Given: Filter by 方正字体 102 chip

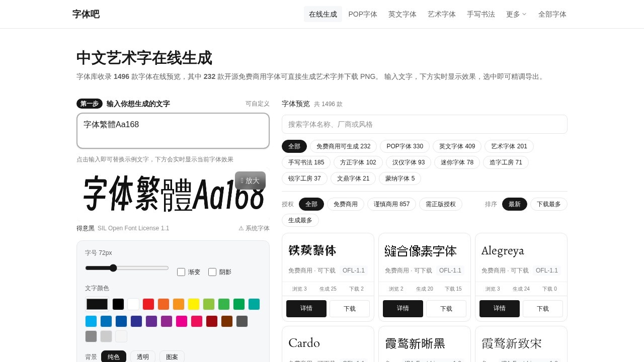Looking at the screenshot, I should click(358, 162).
